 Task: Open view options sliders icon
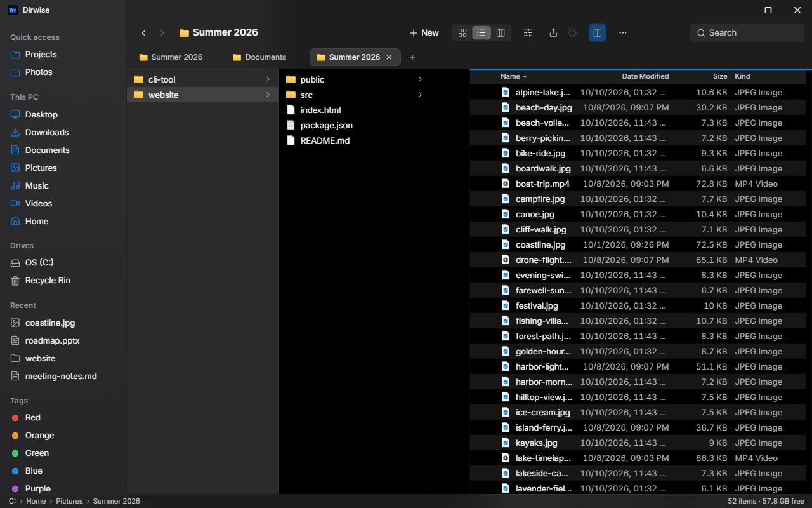(528, 33)
